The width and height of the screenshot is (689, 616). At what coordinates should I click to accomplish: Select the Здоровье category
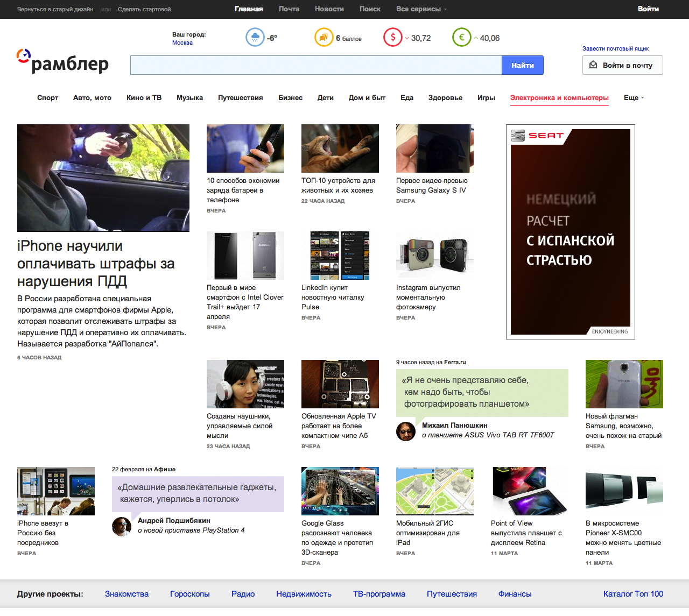[445, 97]
